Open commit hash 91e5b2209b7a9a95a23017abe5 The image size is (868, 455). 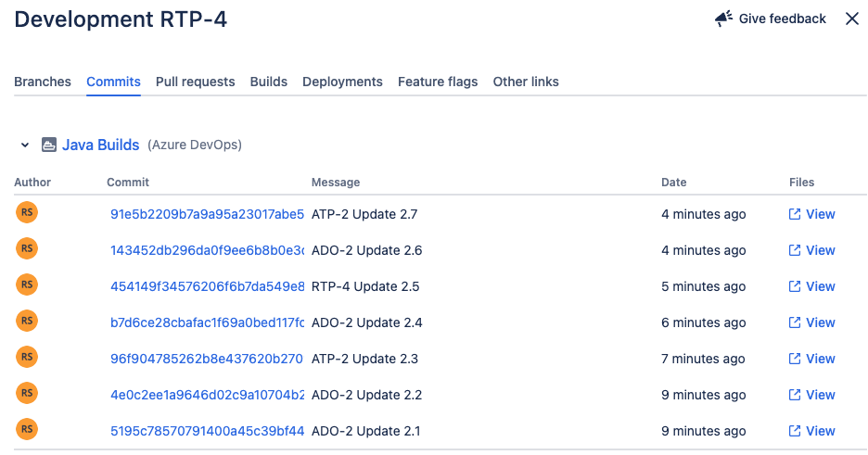pos(207,214)
